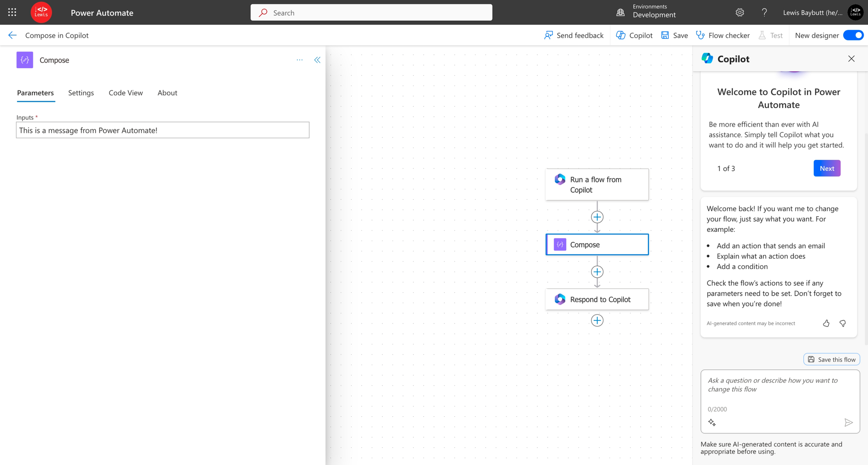Viewport: 868px width, 465px height.
Task: Give thumbs down to Copilot response
Action: [843, 323]
